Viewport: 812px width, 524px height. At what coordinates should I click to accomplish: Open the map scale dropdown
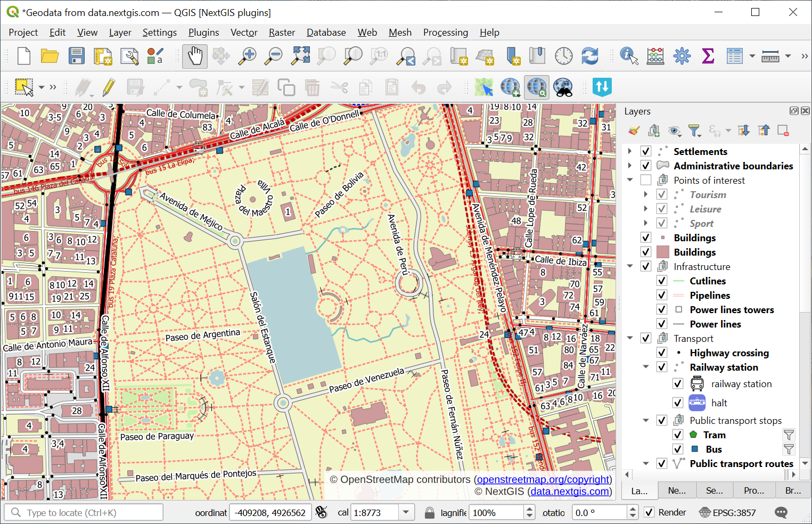(406, 512)
